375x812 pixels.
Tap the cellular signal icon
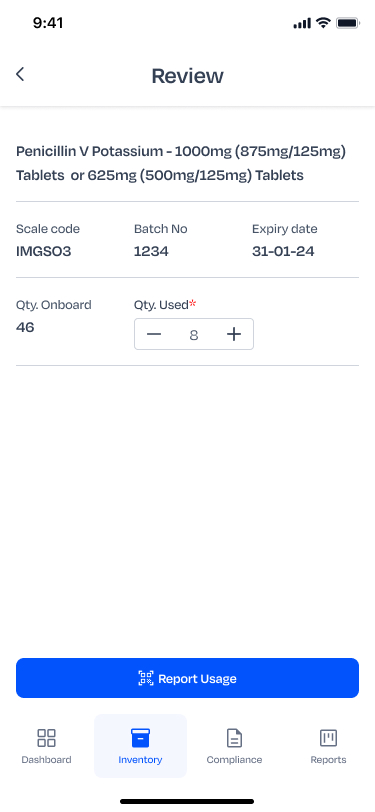click(x=302, y=23)
